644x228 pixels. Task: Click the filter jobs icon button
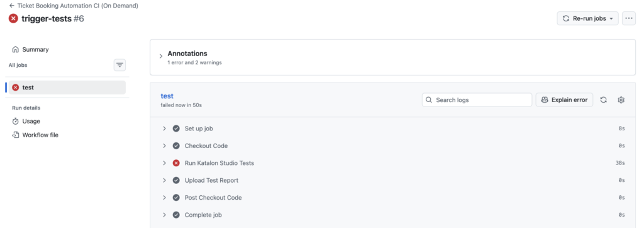[x=119, y=65]
